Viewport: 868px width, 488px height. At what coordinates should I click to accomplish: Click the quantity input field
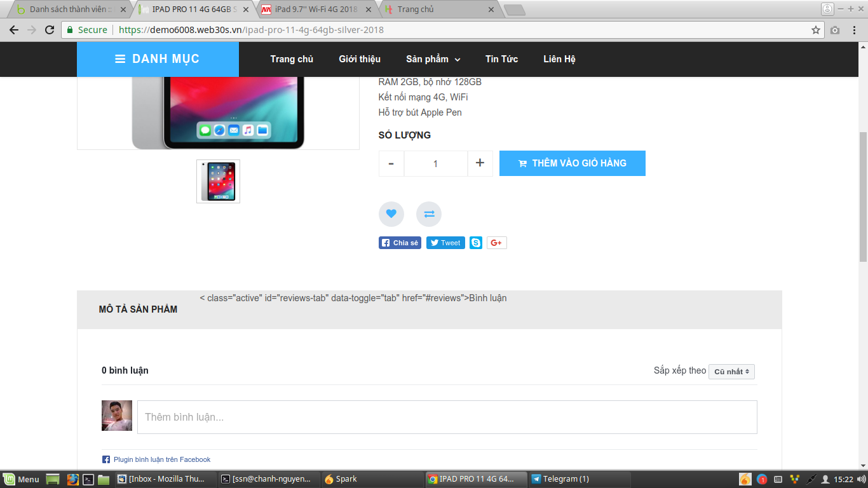coord(436,163)
